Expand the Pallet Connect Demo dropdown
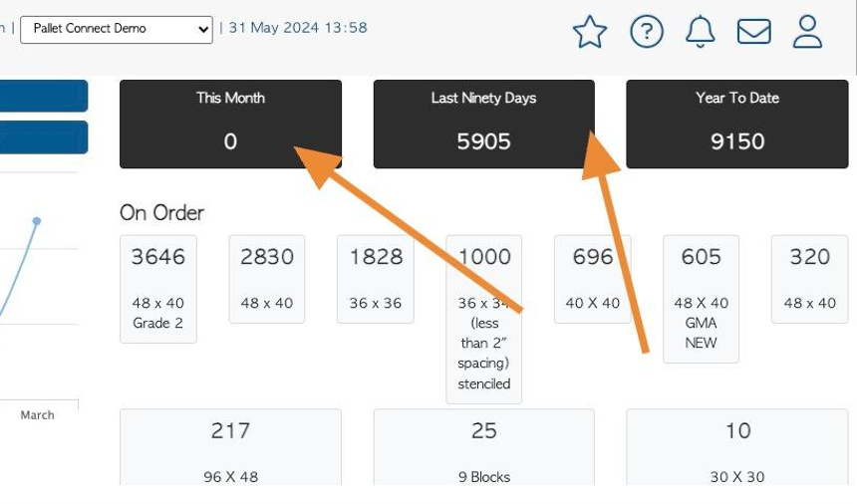The image size is (857, 504). (117, 30)
